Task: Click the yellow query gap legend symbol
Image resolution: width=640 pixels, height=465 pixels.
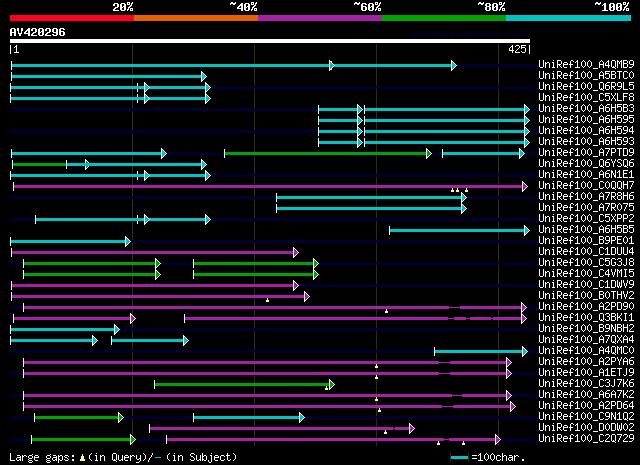Action: [82, 458]
